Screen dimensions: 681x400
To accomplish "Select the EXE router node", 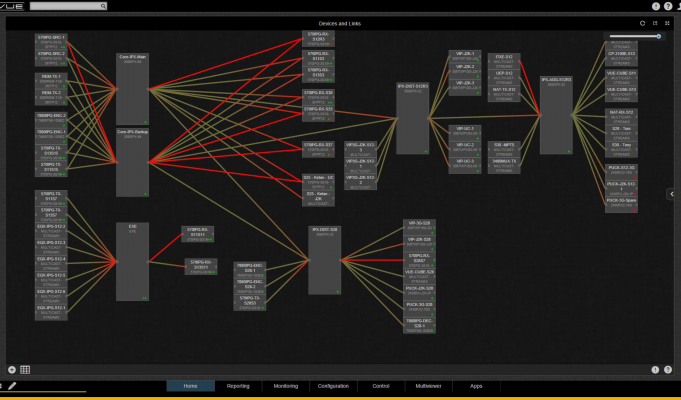I will coord(132,261).
